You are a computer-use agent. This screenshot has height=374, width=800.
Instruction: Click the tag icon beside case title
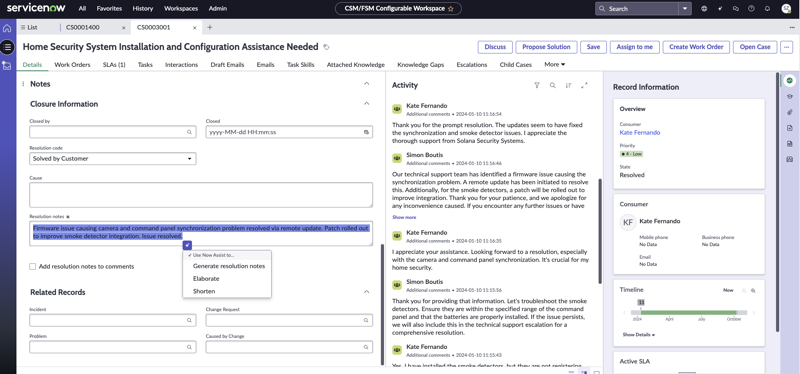327,47
